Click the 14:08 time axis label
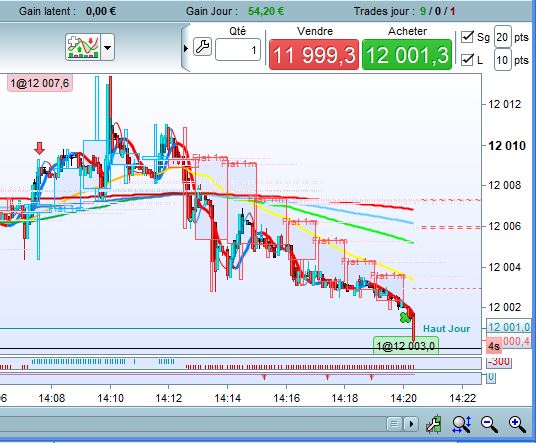Screen dimensions: 536x443 coord(52,398)
